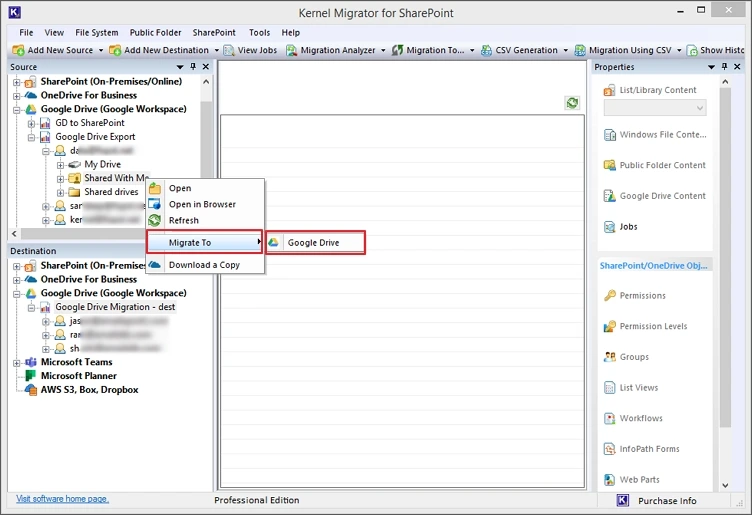
Task: Click the View Jobs toolbar icon
Action: click(x=229, y=50)
